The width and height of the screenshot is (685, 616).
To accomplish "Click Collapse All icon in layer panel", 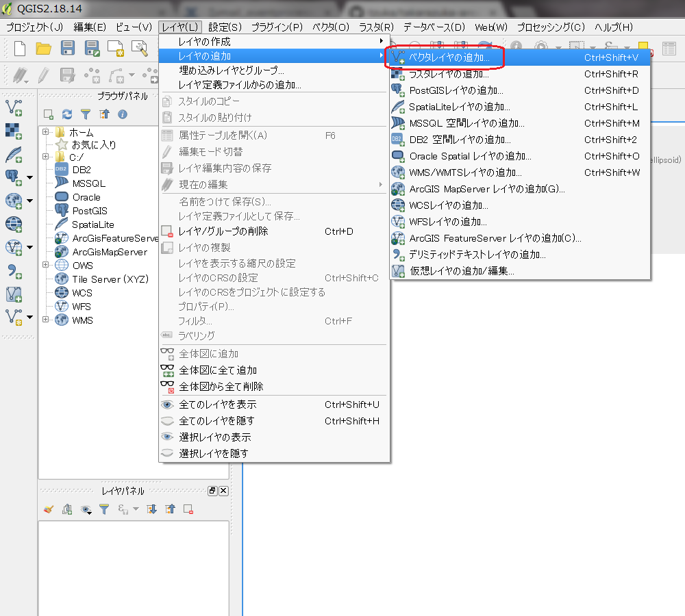I will tap(170, 509).
